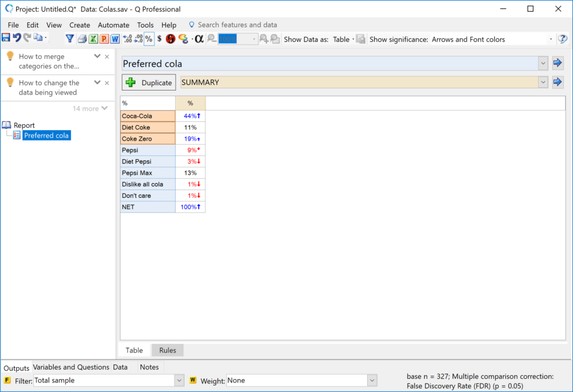Click the table icon beside Preferred cola

17,135
